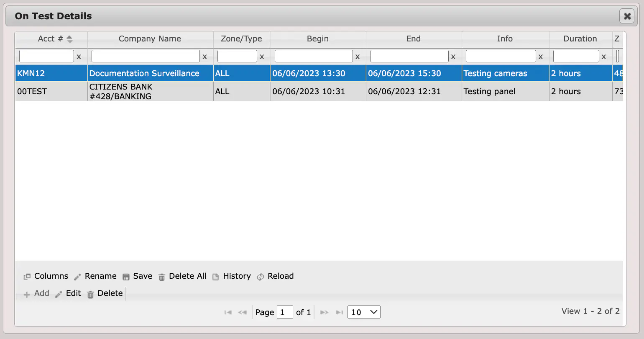The width and height of the screenshot is (644, 339).
Task: Click the Edit pencil icon
Action: tap(59, 294)
